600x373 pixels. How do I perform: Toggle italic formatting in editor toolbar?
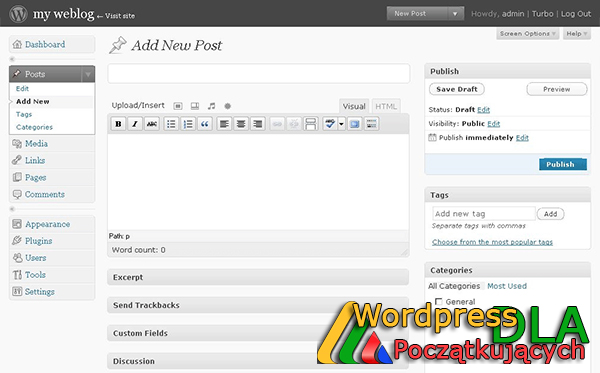coord(135,124)
